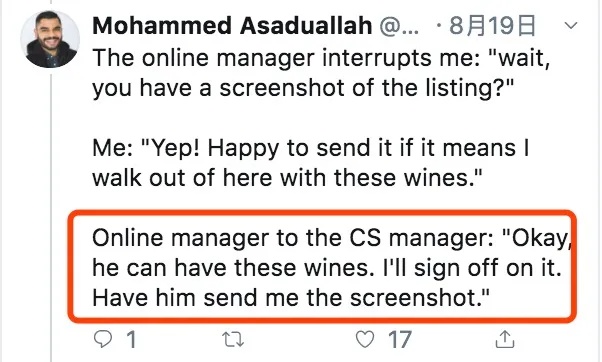Like the tweet with the heart icon
This screenshot has height=362, width=602.
click(364, 339)
